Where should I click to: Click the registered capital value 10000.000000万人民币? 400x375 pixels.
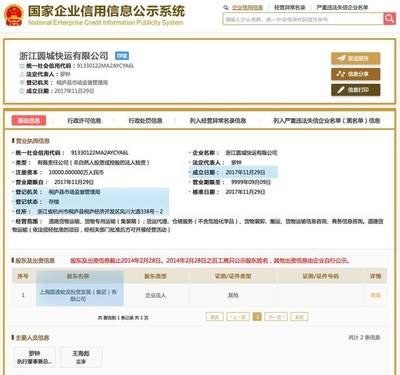click(x=76, y=172)
